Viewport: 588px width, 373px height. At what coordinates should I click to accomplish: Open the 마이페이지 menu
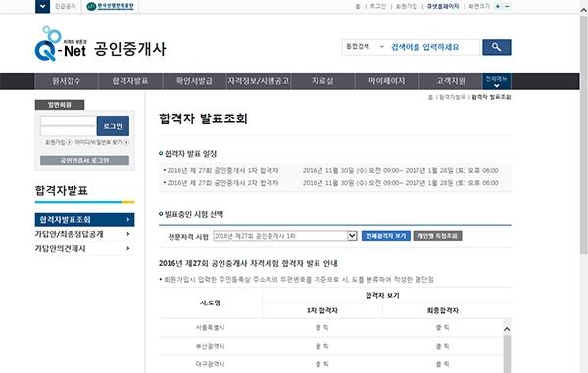point(387,81)
